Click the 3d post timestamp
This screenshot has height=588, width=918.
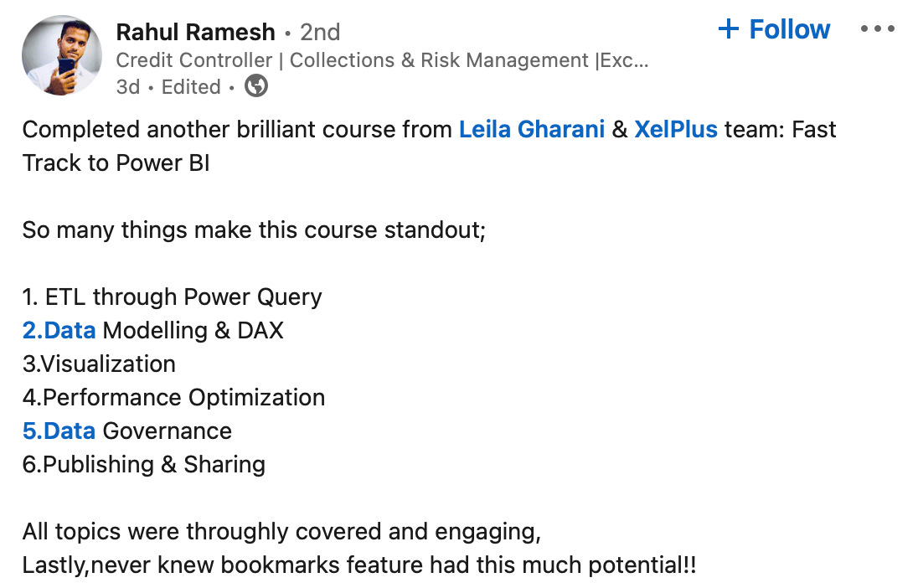point(128,86)
